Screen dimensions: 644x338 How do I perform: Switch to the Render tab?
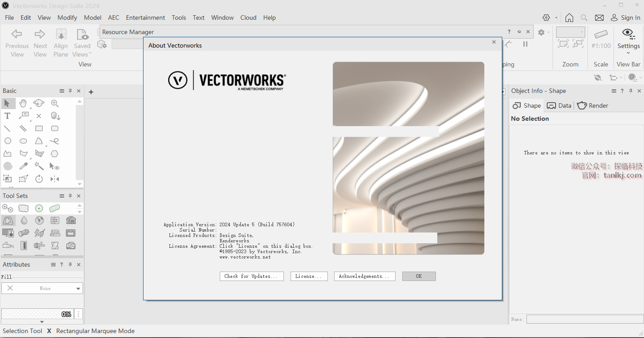point(593,105)
